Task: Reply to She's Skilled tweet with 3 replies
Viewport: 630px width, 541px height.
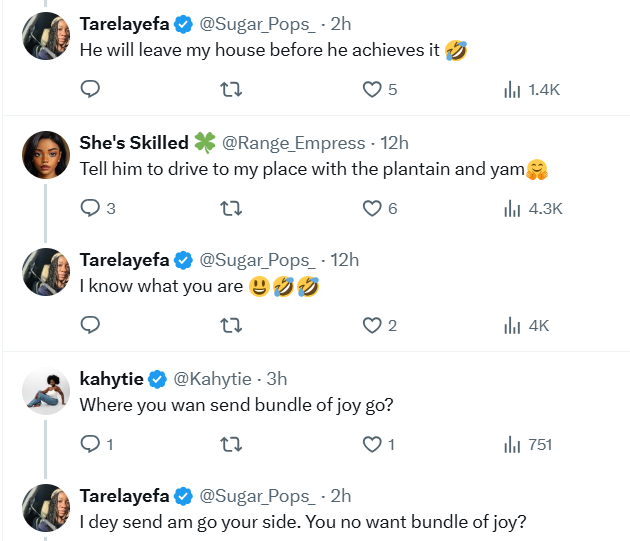Action: tap(90, 208)
